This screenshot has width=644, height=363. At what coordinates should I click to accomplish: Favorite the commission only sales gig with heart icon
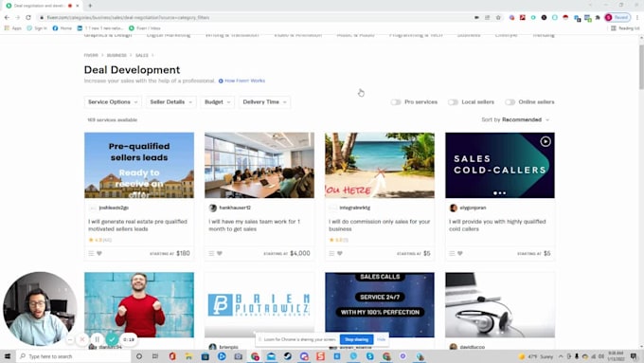(x=340, y=254)
